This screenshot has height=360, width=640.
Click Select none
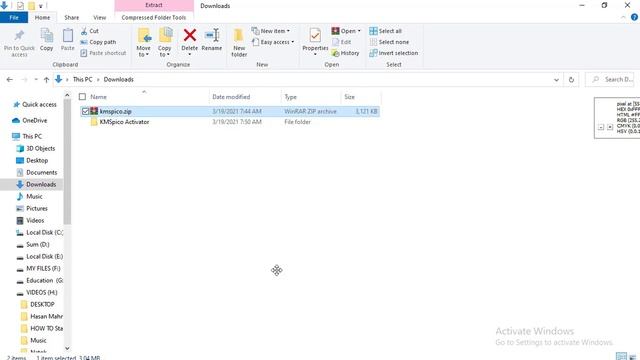point(389,42)
